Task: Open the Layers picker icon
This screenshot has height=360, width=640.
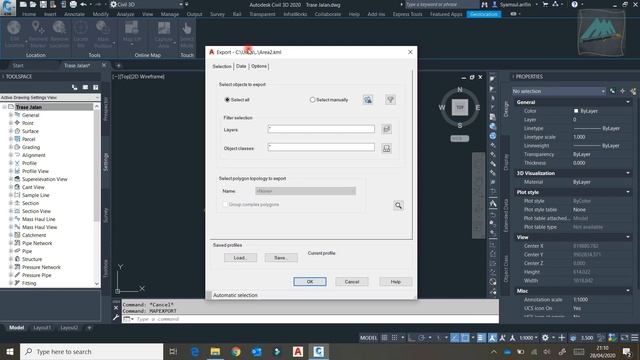Action: [386, 129]
